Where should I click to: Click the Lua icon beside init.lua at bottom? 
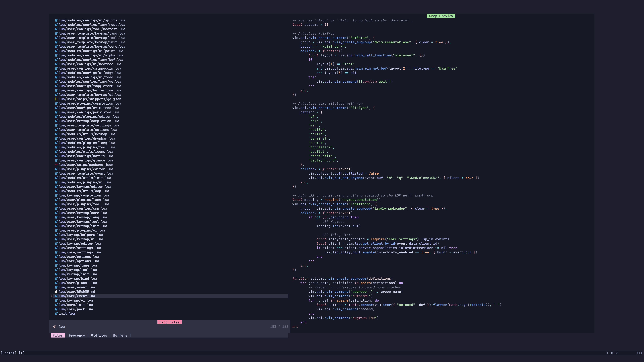[56, 314]
